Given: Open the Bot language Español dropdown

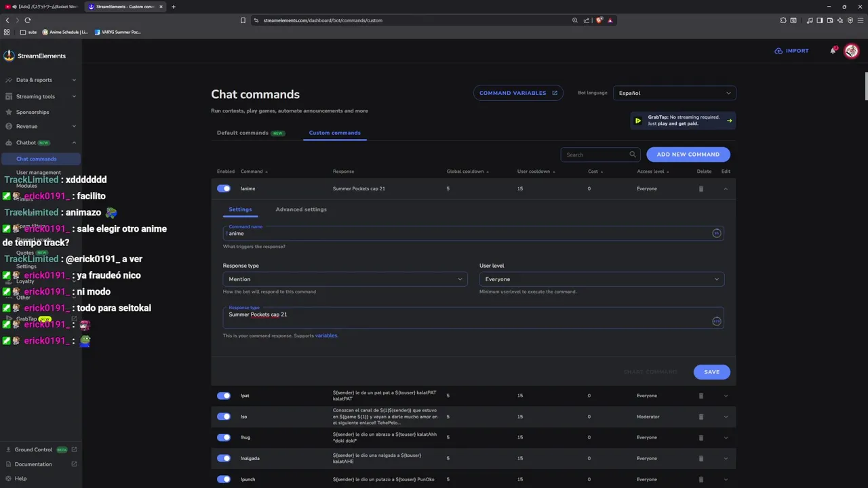Looking at the screenshot, I should point(674,93).
